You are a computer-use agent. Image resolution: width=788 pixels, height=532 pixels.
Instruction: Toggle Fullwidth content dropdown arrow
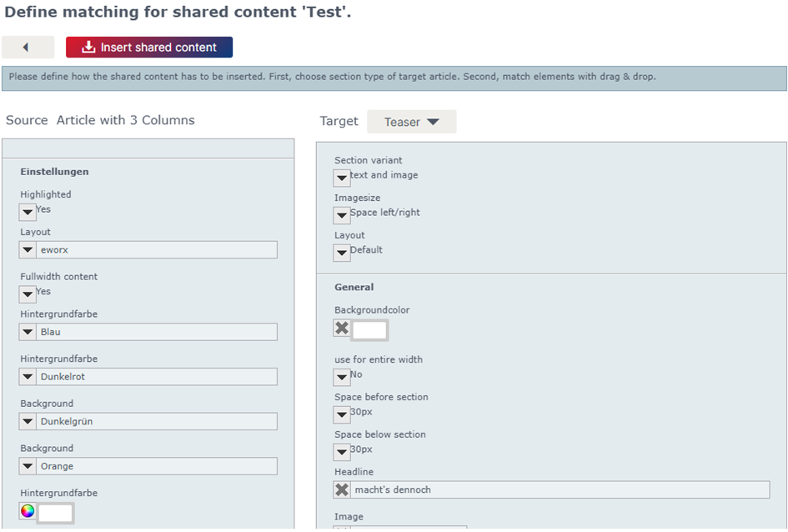28,294
